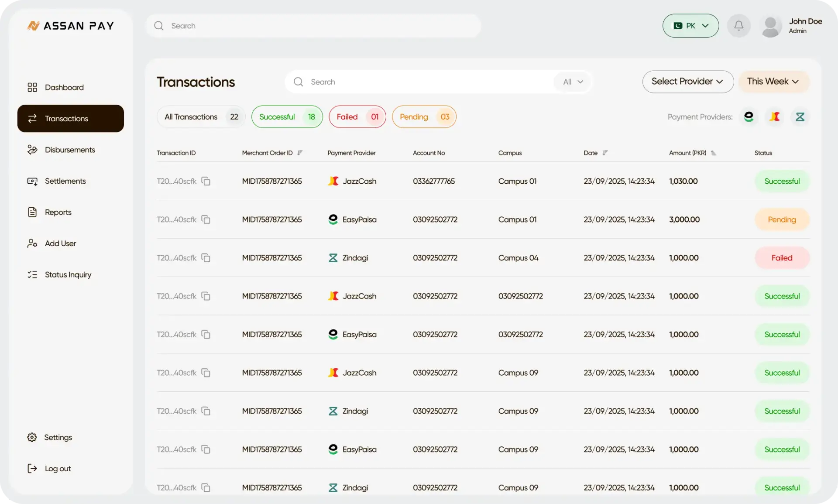The image size is (838, 504).
Task: Sort by Merchant Order ID icon
Action: tap(300, 153)
